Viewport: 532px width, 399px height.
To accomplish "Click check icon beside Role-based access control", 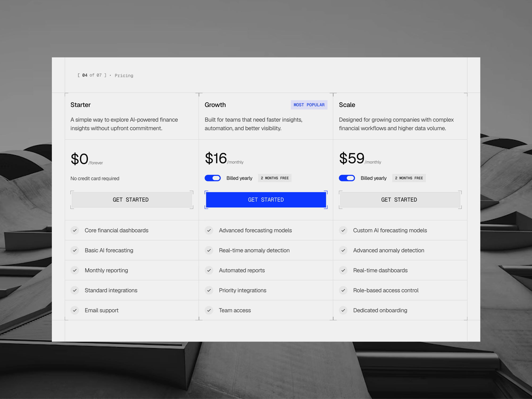I will (343, 290).
